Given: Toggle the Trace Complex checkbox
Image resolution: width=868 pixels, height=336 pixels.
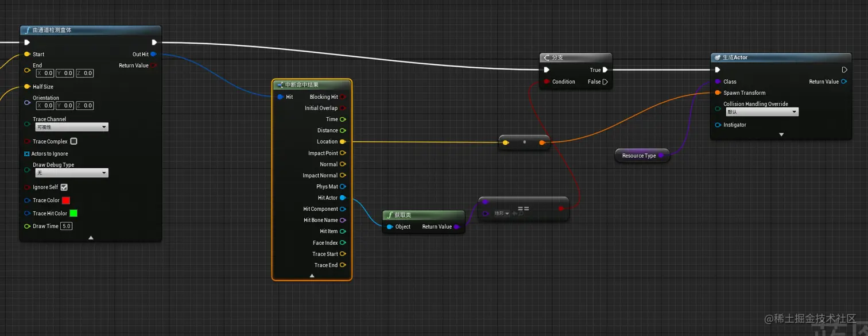Looking at the screenshot, I should pyautogui.click(x=73, y=141).
